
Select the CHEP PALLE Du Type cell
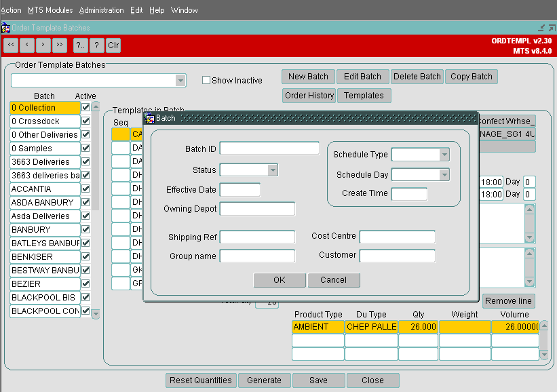[371, 327]
